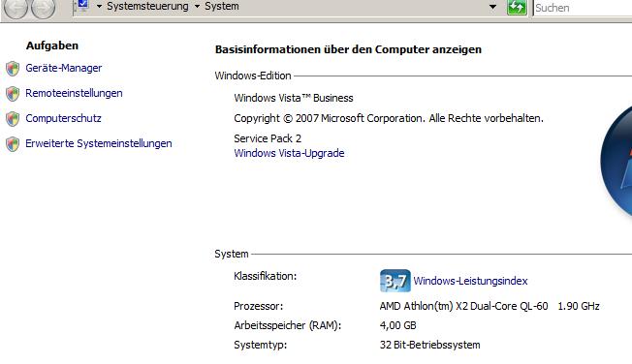Follow the Windows Vista-Upgrade link
The width and height of the screenshot is (632, 364).
pyautogui.click(x=289, y=153)
